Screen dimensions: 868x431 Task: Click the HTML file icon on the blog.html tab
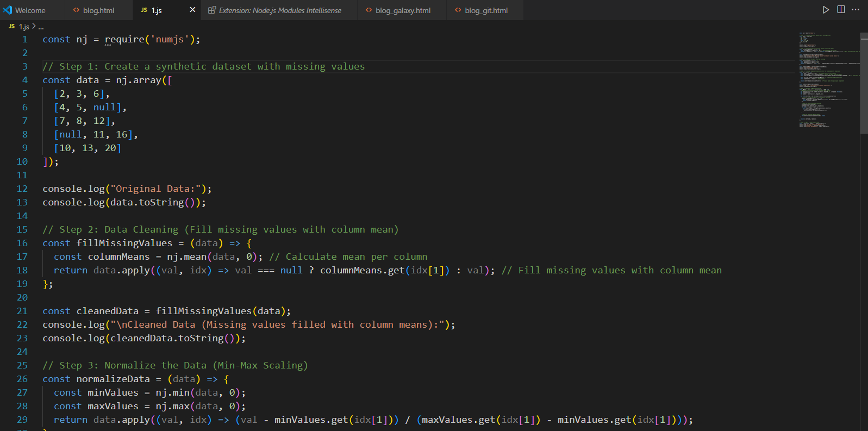76,10
